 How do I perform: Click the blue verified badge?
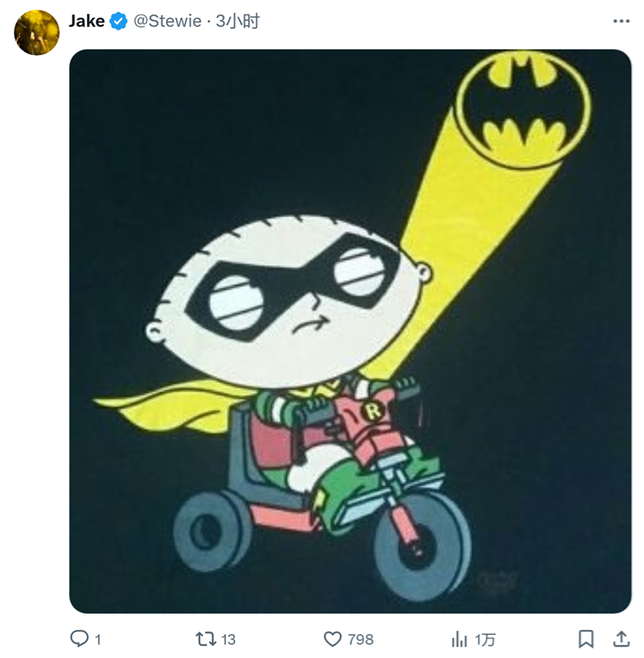118,22
